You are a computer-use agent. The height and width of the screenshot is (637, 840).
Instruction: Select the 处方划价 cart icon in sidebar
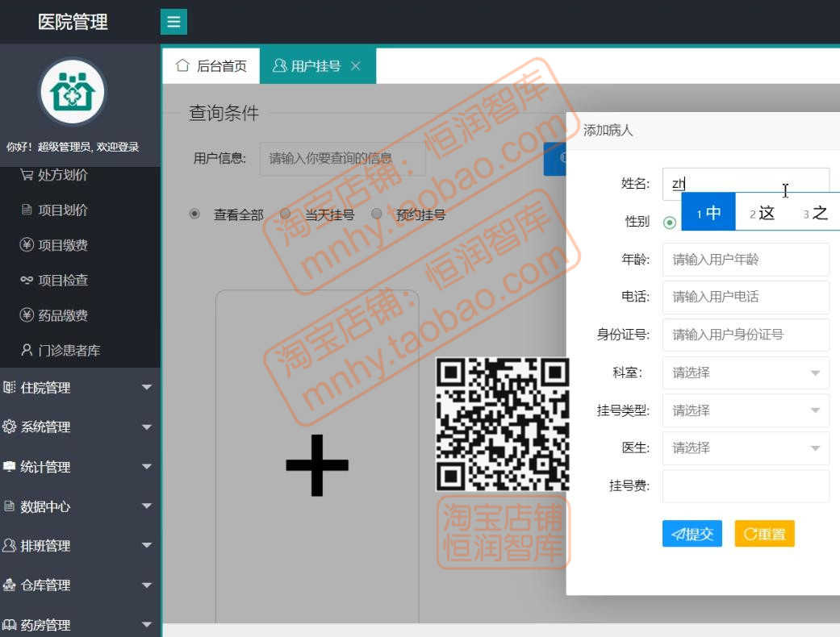(x=25, y=174)
